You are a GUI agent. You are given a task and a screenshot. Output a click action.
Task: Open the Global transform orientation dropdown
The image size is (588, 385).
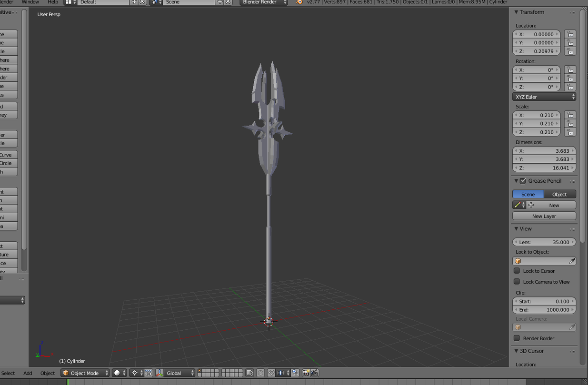coord(180,373)
